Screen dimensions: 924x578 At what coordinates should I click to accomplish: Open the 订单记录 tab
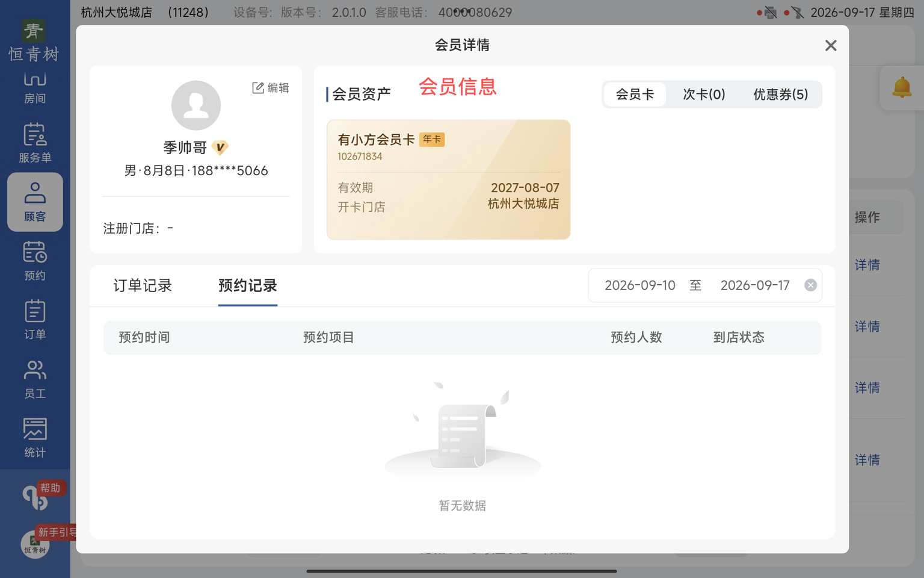tap(143, 285)
